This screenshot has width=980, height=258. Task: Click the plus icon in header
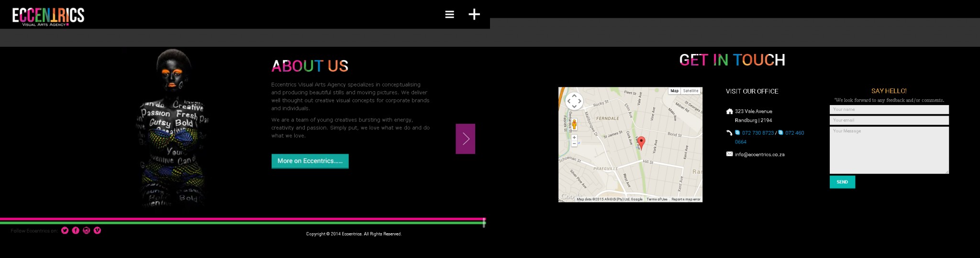(474, 14)
